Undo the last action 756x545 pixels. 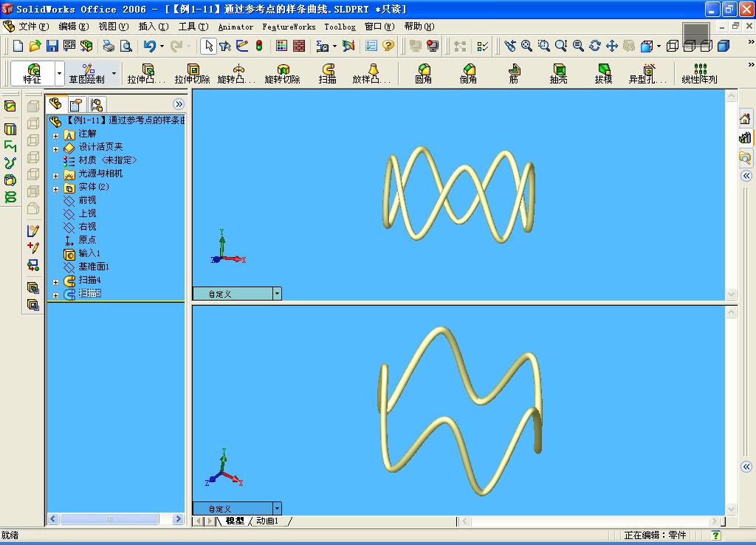pyautogui.click(x=150, y=46)
